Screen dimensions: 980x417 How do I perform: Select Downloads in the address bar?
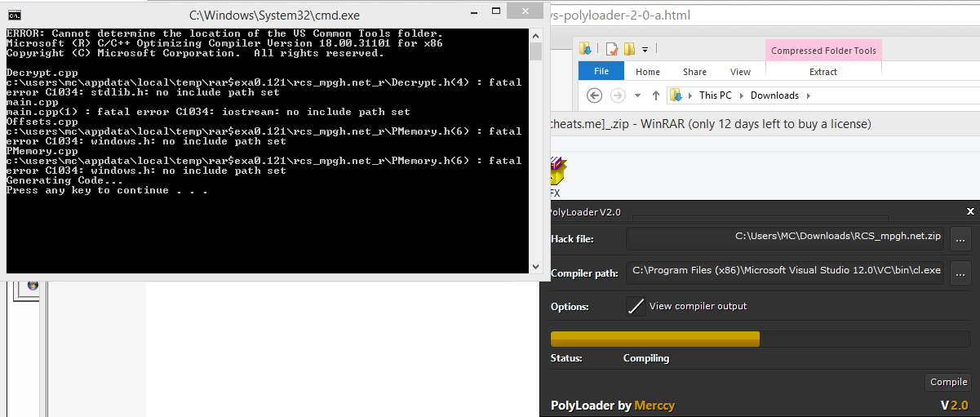[774, 95]
